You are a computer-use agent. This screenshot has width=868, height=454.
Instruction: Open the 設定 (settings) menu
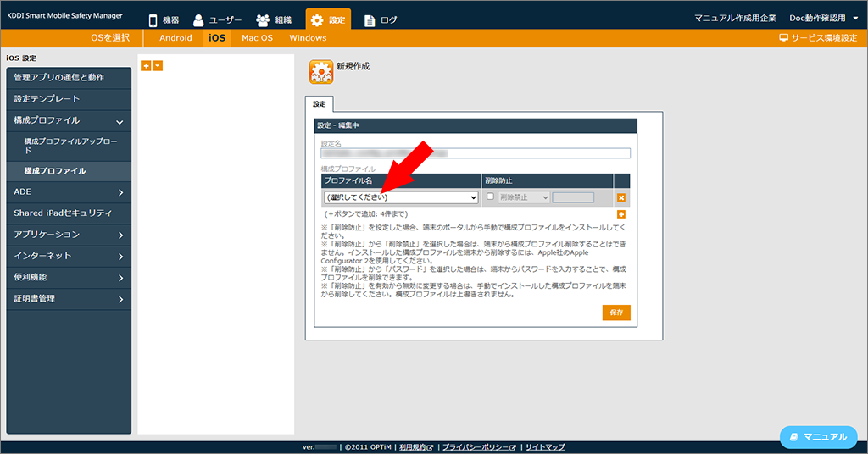[x=328, y=20]
